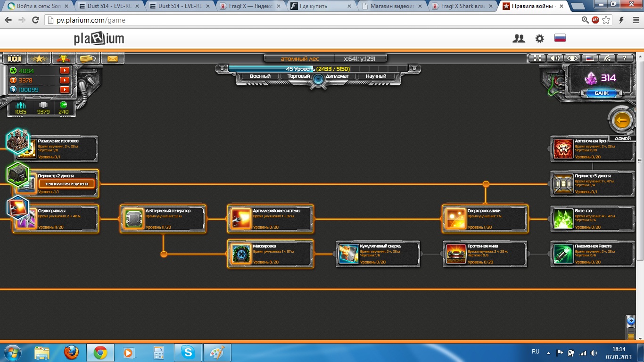
Task: Click red arrow next to uranium 4084
Action: (65, 71)
